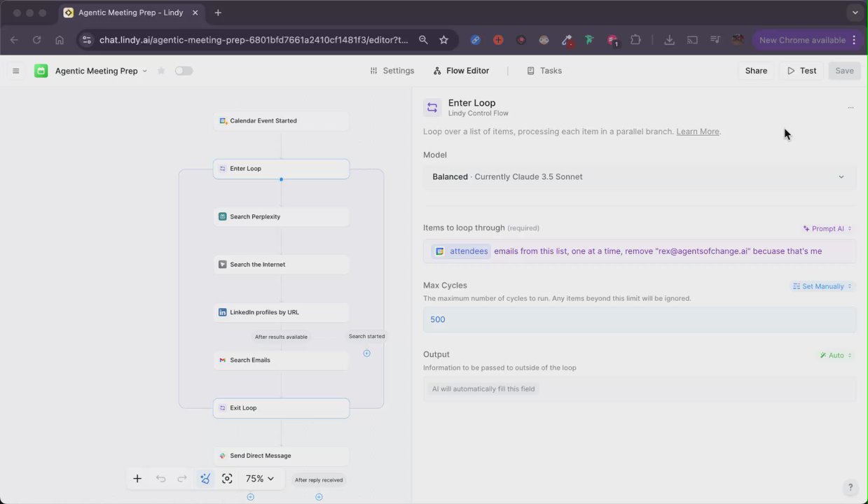Click the After results available label
This screenshot has width=868, height=504.
point(281,337)
